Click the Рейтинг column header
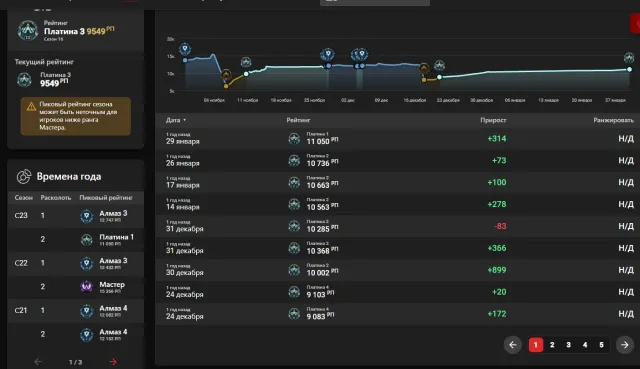Image resolution: width=640 pixels, height=369 pixels. [x=298, y=120]
